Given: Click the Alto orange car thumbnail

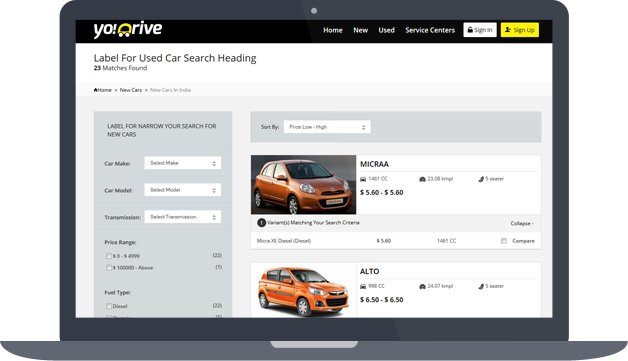Looking at the screenshot, I should click(303, 290).
